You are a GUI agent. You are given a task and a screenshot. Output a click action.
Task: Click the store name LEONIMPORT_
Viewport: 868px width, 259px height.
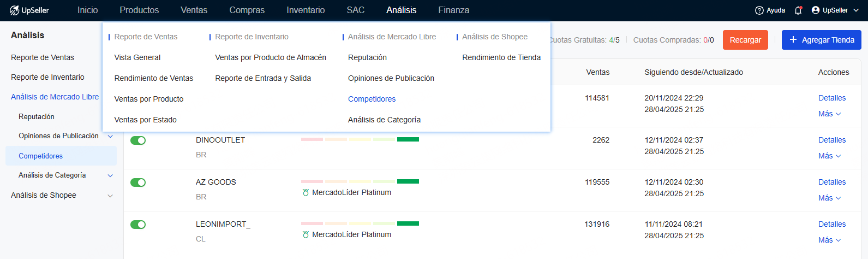click(x=223, y=224)
